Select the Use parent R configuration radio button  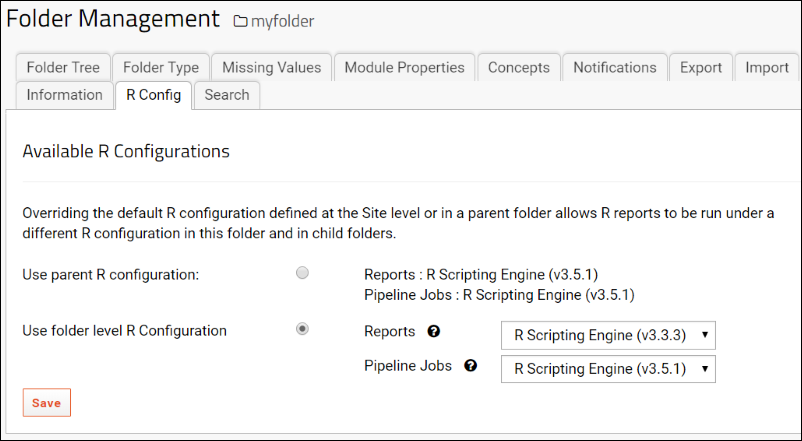pos(303,273)
